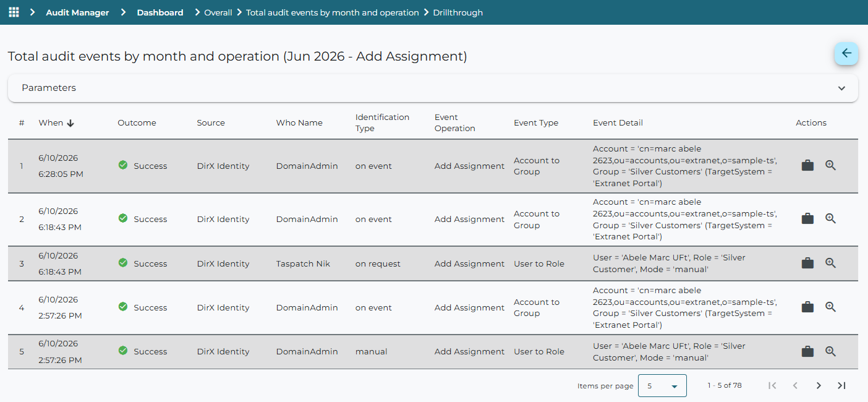The width and height of the screenshot is (868, 402).
Task: Click the Outcome column header
Action: (137, 123)
